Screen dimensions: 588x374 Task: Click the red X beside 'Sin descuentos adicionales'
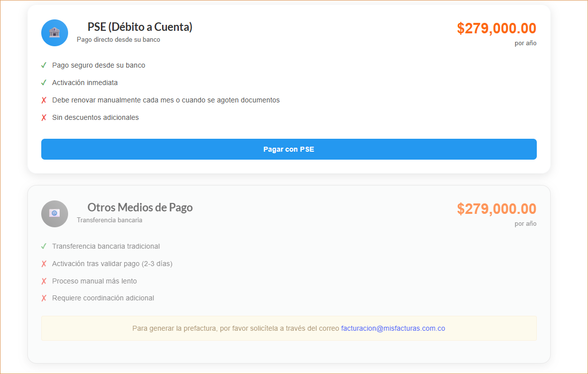click(x=44, y=118)
